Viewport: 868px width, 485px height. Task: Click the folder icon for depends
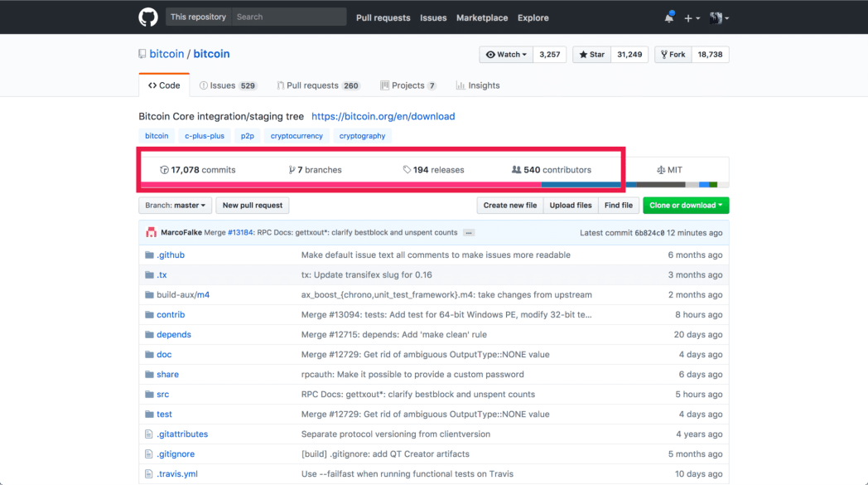point(149,335)
